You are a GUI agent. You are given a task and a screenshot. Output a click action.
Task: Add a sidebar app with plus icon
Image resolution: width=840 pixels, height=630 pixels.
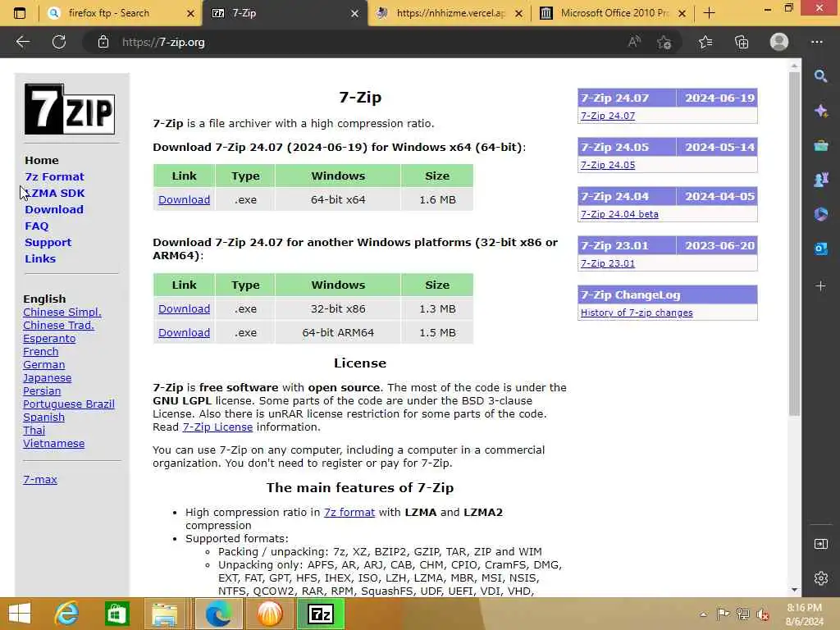tap(820, 286)
